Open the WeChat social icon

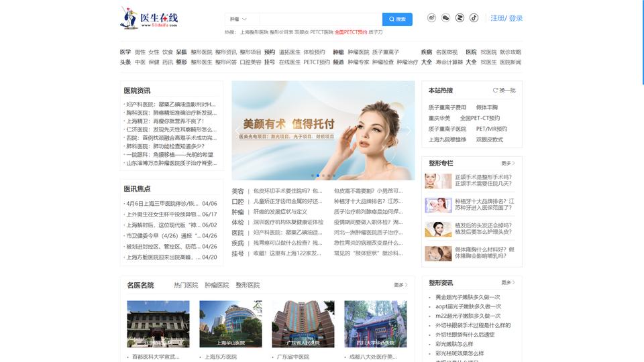point(445,17)
